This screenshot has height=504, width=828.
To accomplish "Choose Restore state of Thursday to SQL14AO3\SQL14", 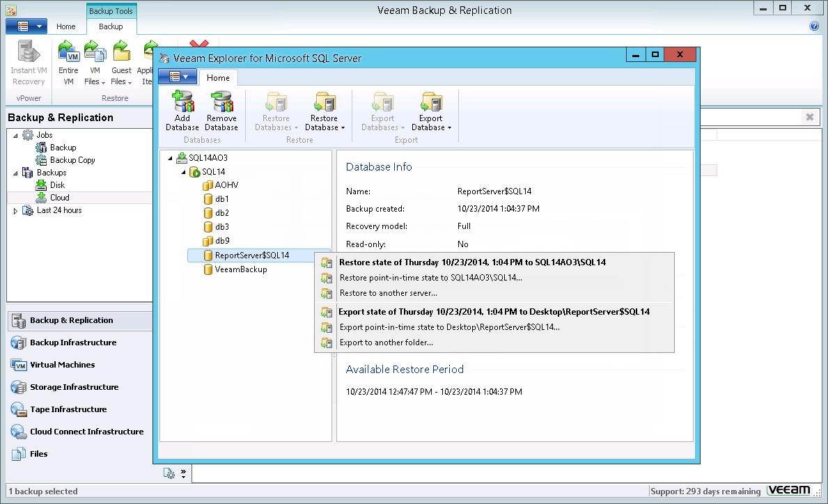I will click(494, 262).
